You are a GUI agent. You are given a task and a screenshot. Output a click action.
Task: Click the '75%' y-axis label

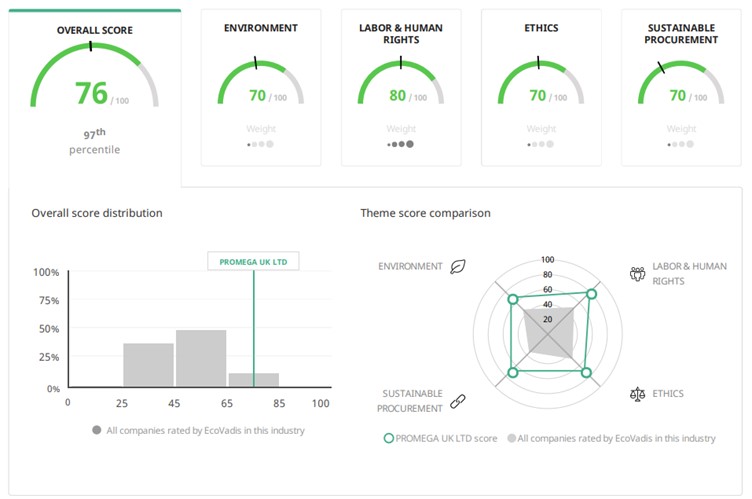49,301
